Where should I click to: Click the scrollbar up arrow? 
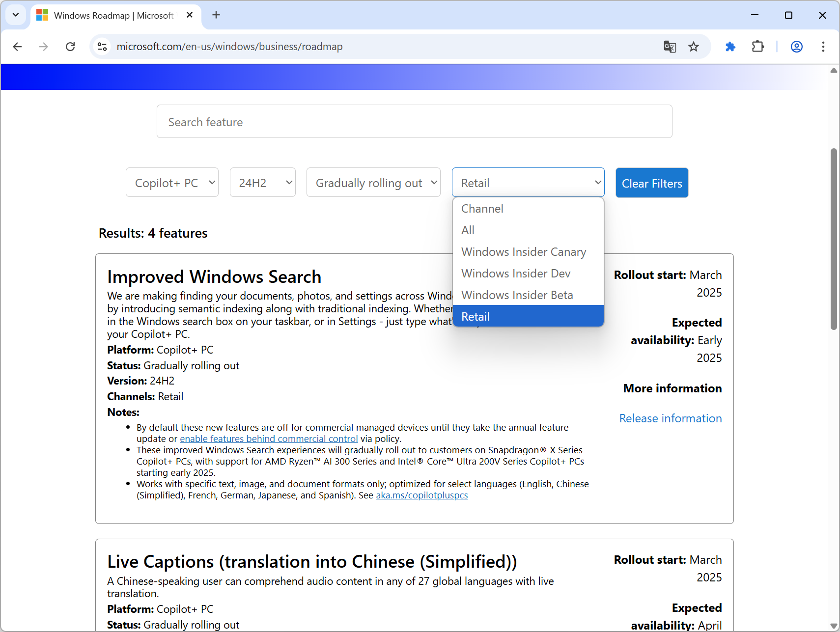(x=834, y=70)
